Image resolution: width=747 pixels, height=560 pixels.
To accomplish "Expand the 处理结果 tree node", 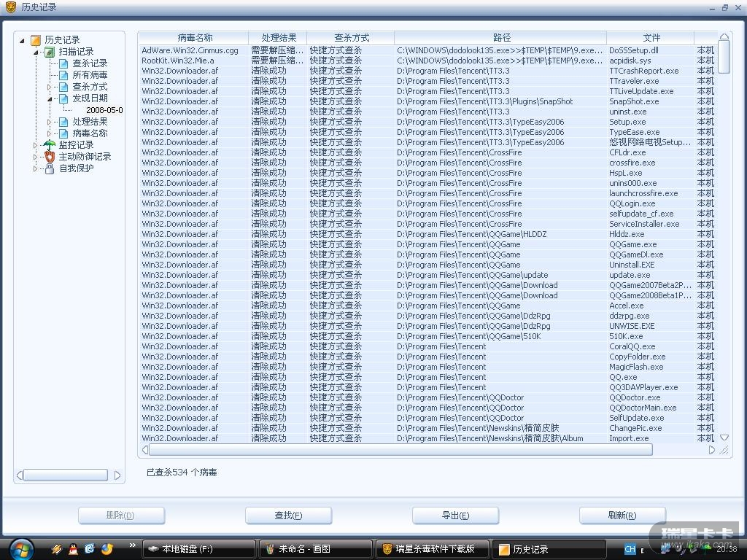I will pos(50,122).
